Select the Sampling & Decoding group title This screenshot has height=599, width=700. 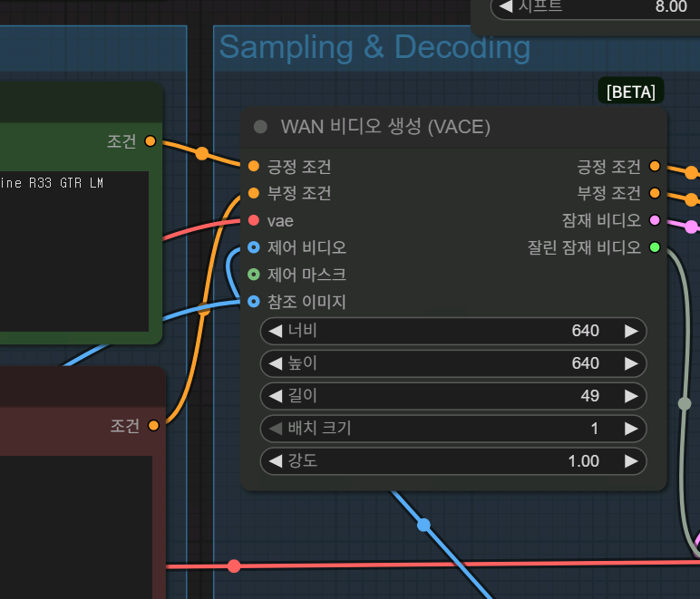click(374, 47)
